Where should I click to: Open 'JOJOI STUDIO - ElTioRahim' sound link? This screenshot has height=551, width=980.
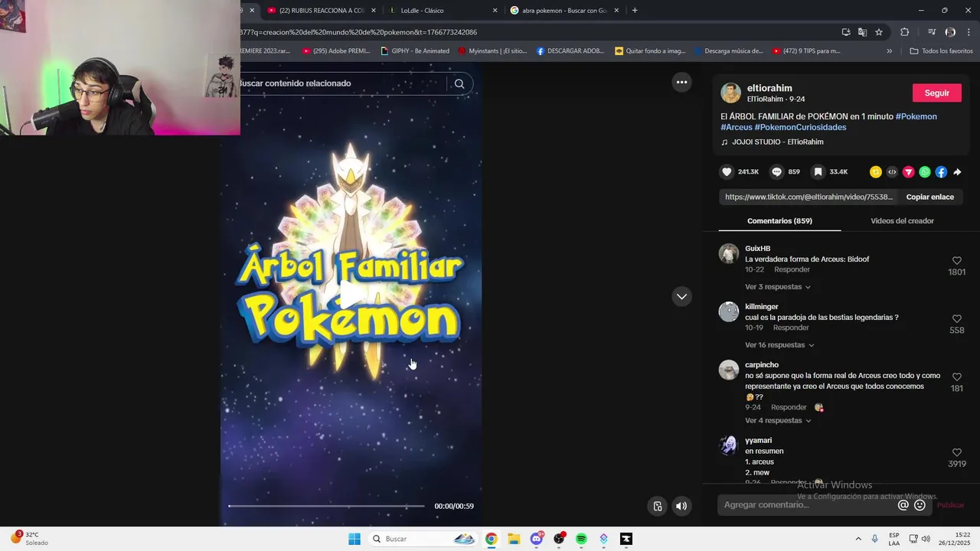click(x=777, y=142)
